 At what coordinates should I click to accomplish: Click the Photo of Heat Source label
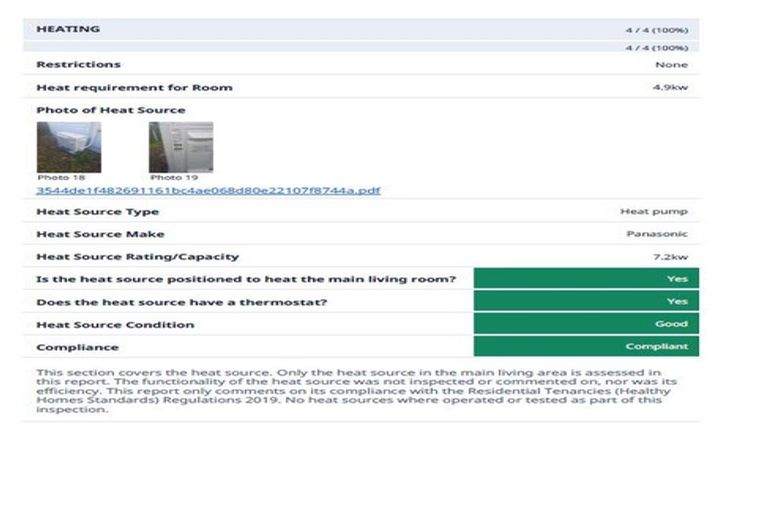pos(111,110)
